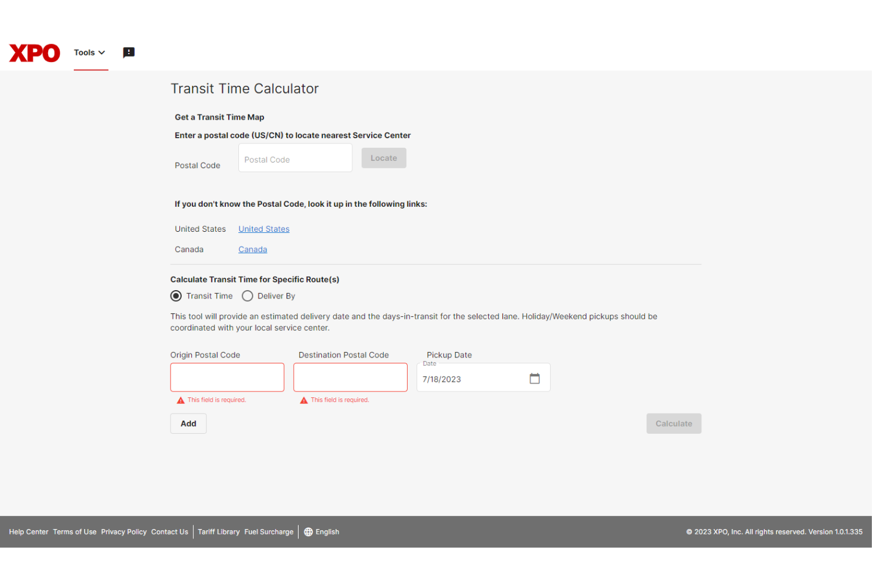Select the Transit Time radio button
Image resolution: width=882 pixels, height=588 pixels.
point(176,295)
